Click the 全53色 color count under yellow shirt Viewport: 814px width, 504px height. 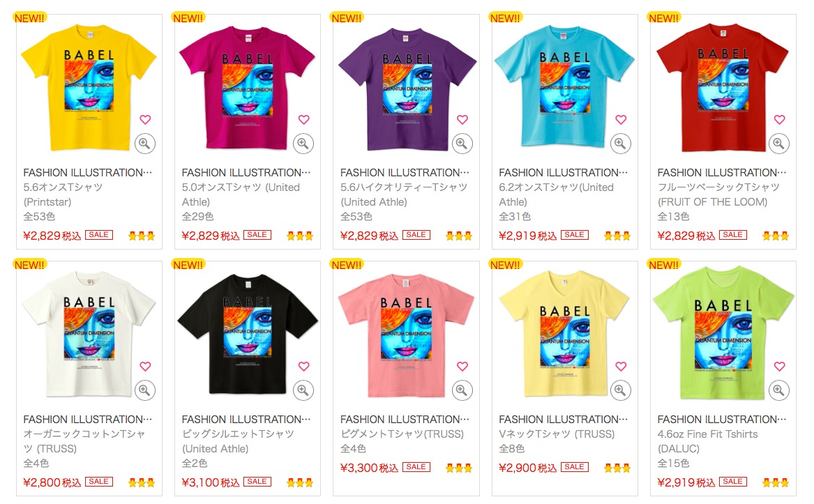tap(39, 216)
